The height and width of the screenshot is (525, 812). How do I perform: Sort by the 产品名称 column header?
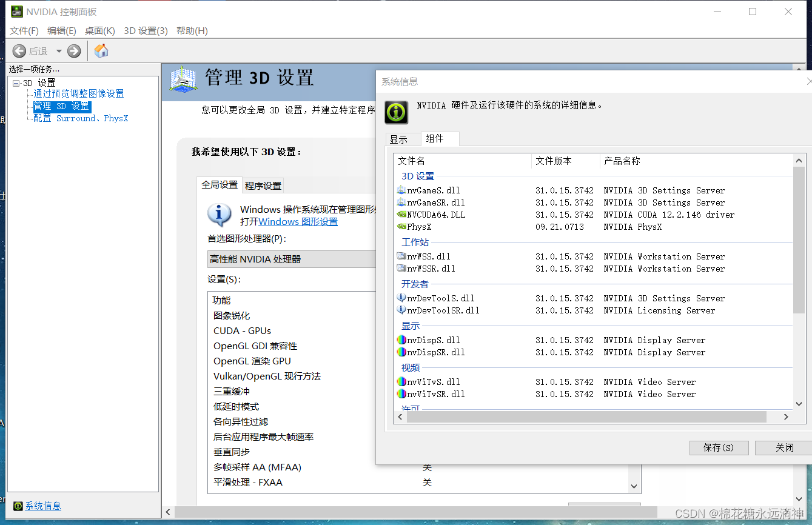pos(696,161)
